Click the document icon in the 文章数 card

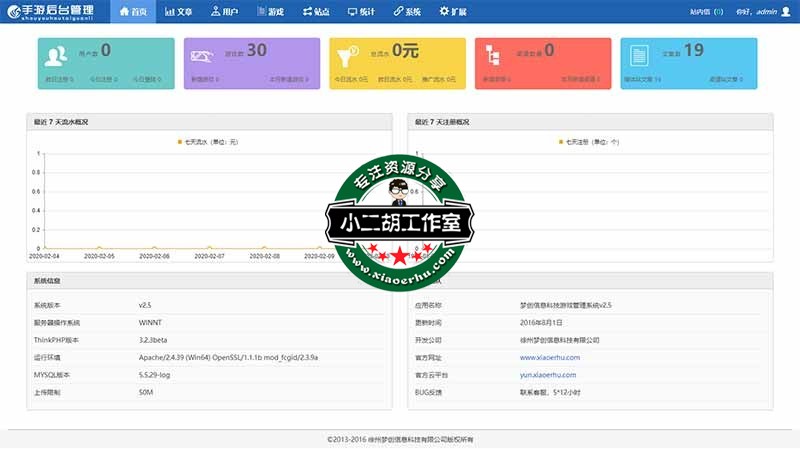(x=640, y=54)
